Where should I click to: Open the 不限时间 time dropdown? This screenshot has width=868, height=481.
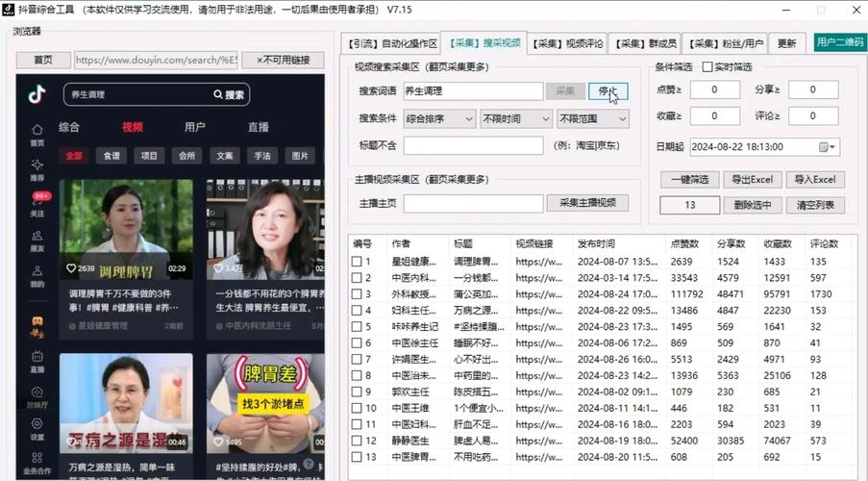pyautogui.click(x=516, y=118)
